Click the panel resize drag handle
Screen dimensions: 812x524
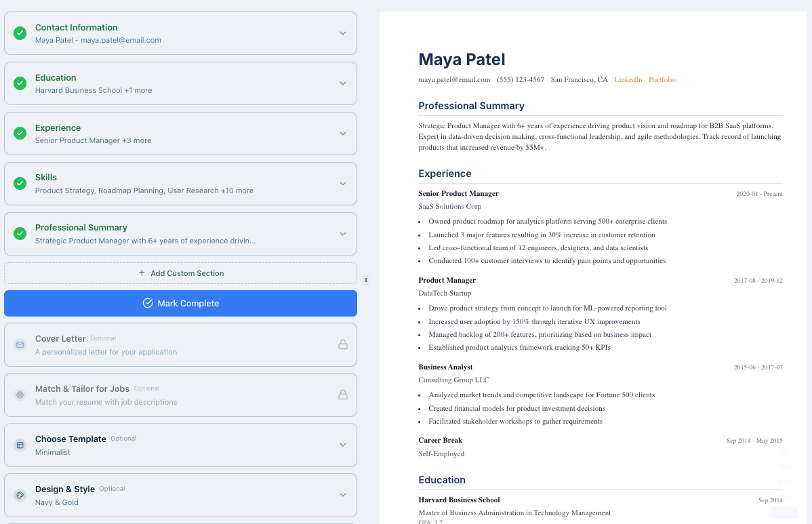[366, 279]
